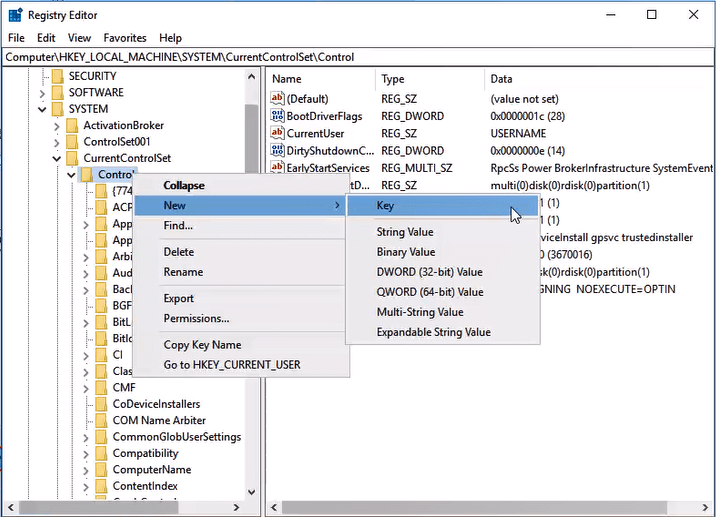Click the ActivationBroker folder icon
Screen dimensions: 717x517
pos(72,126)
